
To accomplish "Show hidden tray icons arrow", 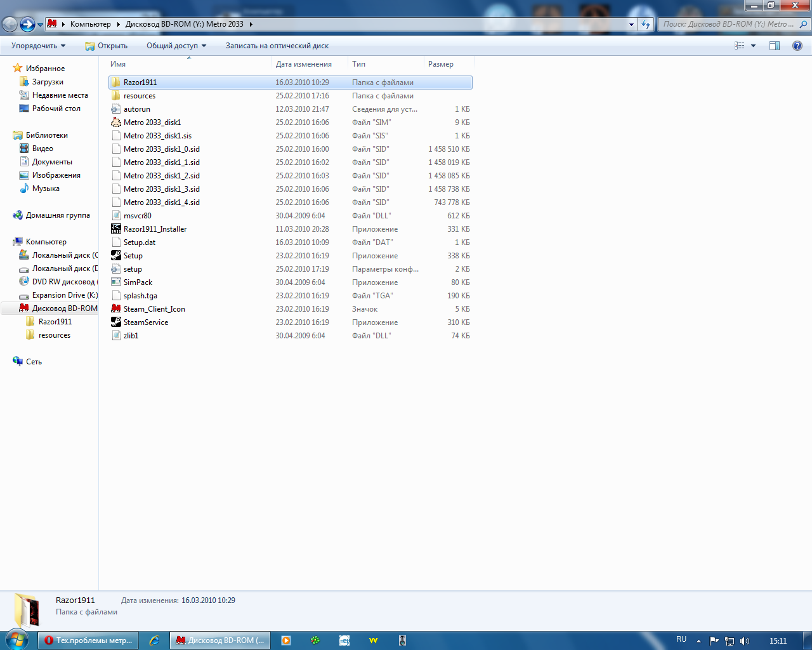I will 698,641.
